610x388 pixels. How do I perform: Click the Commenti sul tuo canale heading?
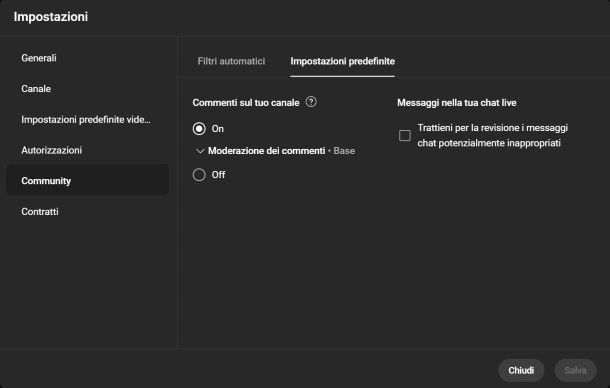pyautogui.click(x=246, y=103)
